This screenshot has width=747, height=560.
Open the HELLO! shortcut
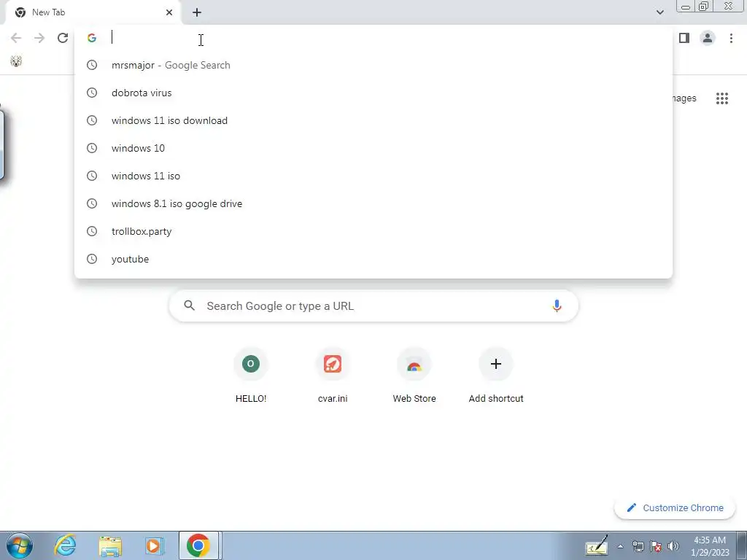click(251, 376)
